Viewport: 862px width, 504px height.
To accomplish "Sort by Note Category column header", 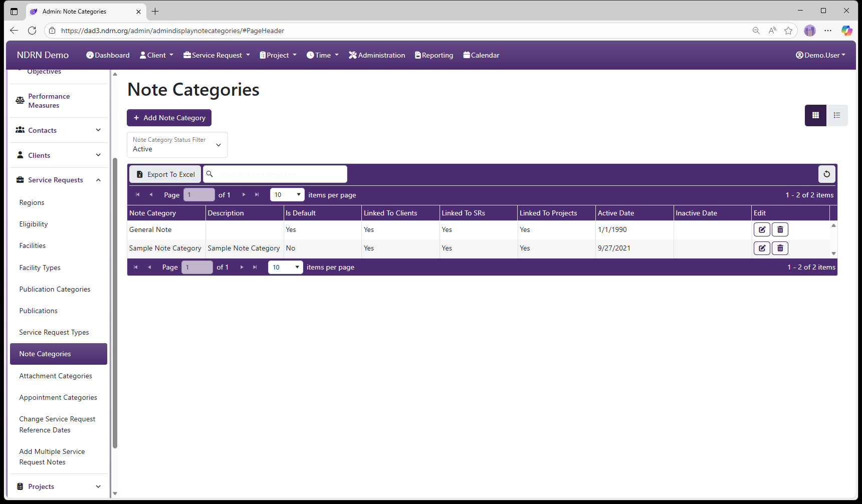I will pos(166,213).
